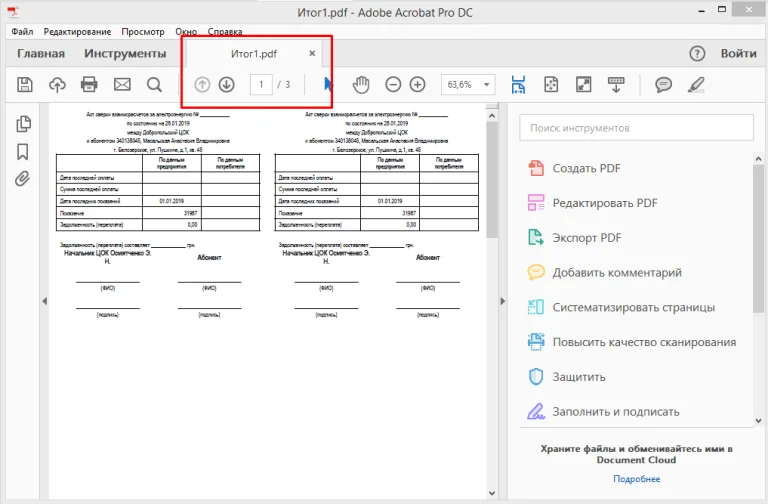Close the Итог1.pdf tab
The image size is (768, 504).
[312, 53]
